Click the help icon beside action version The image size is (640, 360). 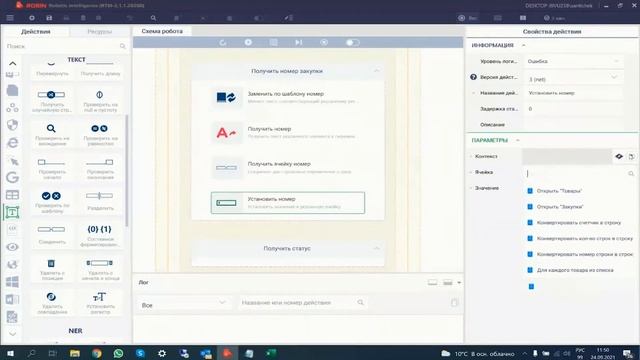pos(473,77)
